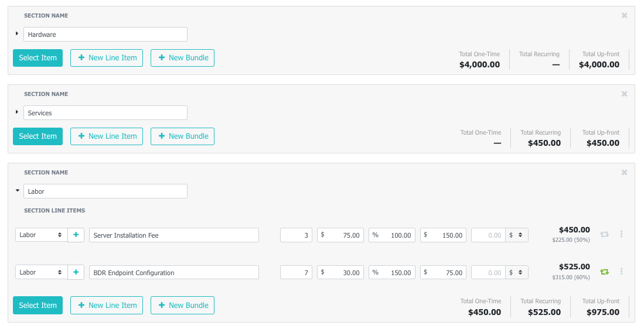Expand the Services section
The height and width of the screenshot is (329, 644).
click(17, 112)
